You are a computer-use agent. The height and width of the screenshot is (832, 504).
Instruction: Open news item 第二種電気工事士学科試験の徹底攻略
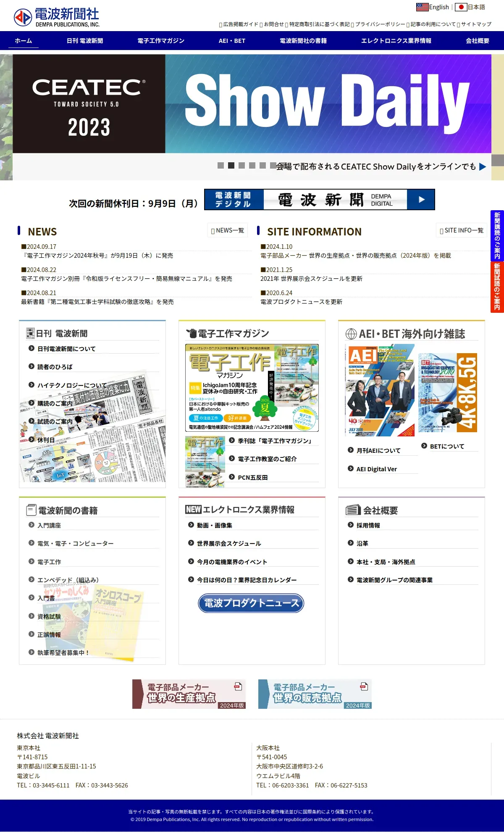(x=97, y=302)
